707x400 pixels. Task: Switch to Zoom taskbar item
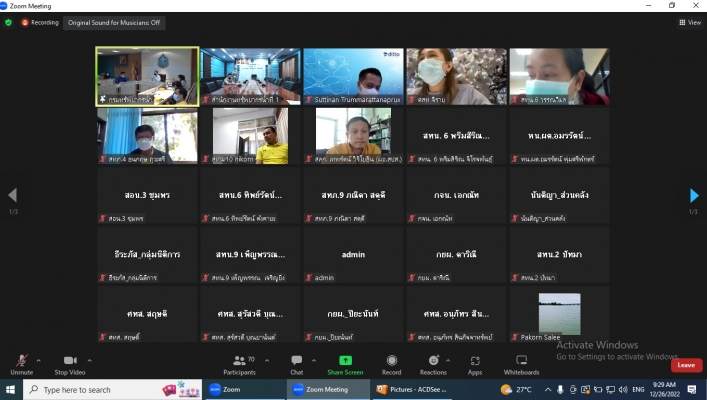tap(246, 390)
